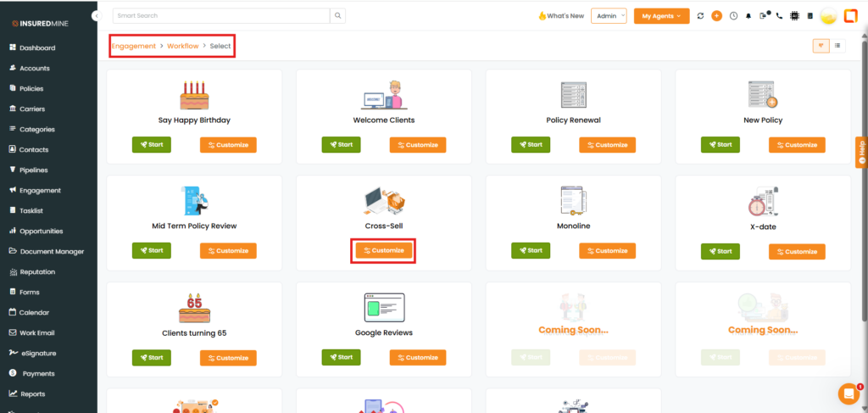868x413 pixels.
Task: Click the Smart Search input field
Action: [x=220, y=15]
